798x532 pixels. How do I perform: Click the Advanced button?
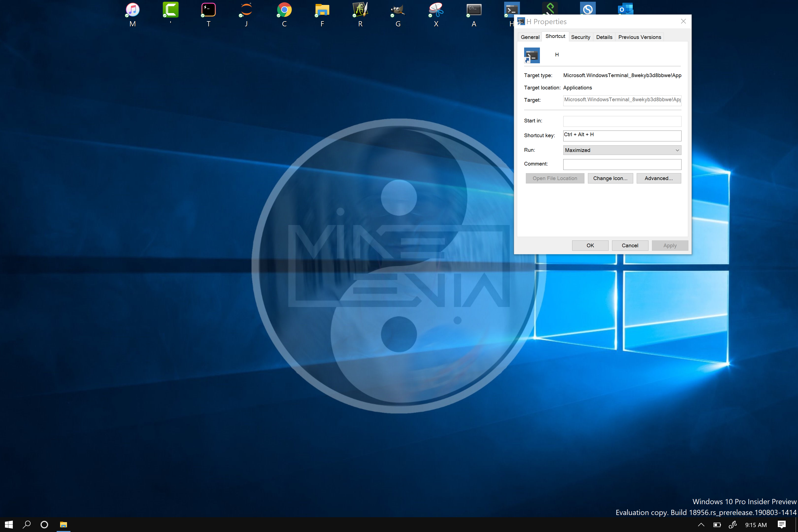tap(659, 178)
